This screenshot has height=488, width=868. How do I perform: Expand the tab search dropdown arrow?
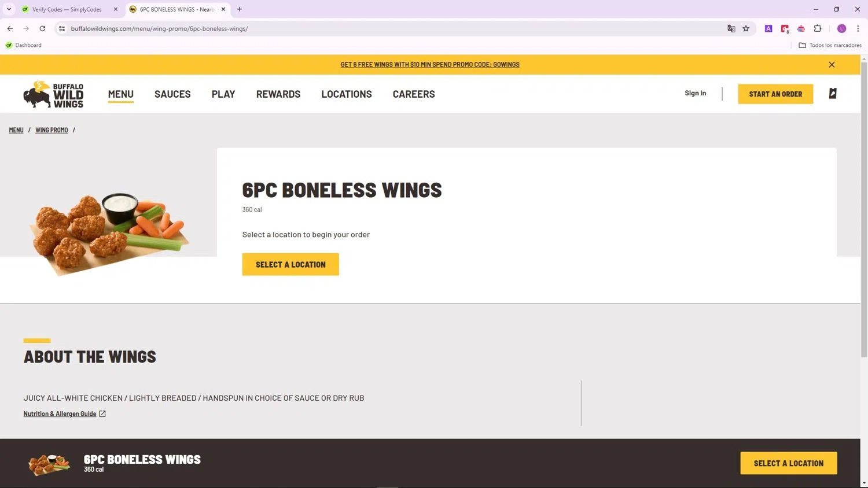pos(9,9)
